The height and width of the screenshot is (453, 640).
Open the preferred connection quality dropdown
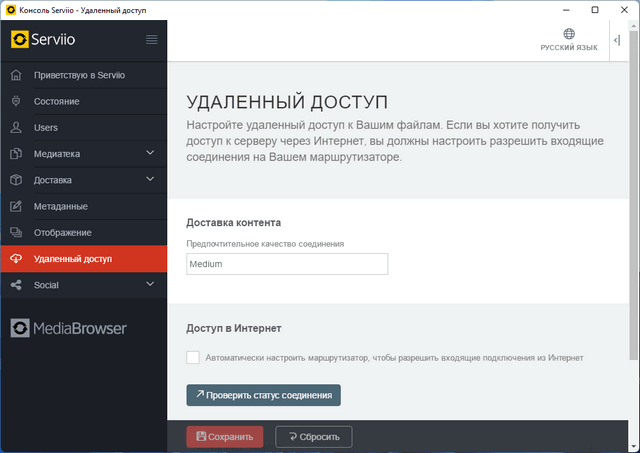pos(287,264)
